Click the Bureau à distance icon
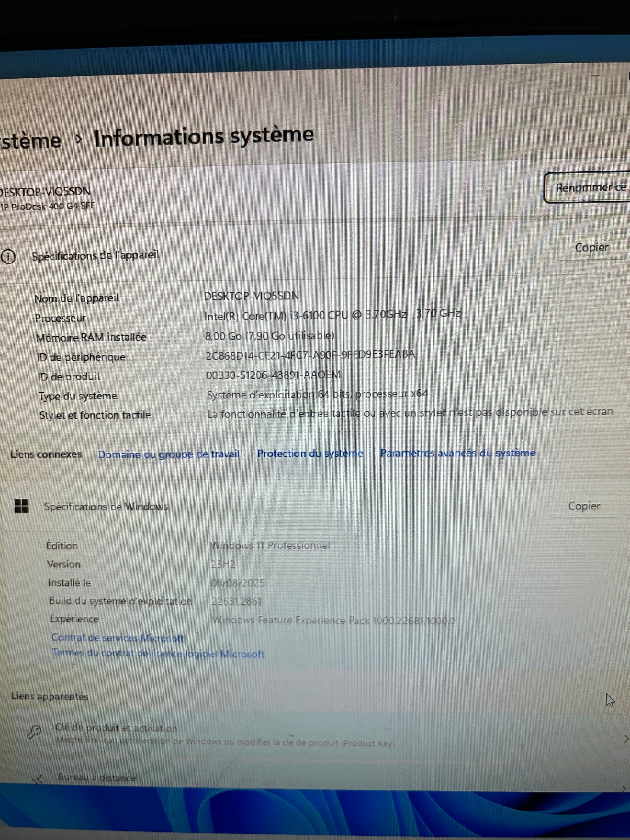The width and height of the screenshot is (630, 840). coord(37,780)
